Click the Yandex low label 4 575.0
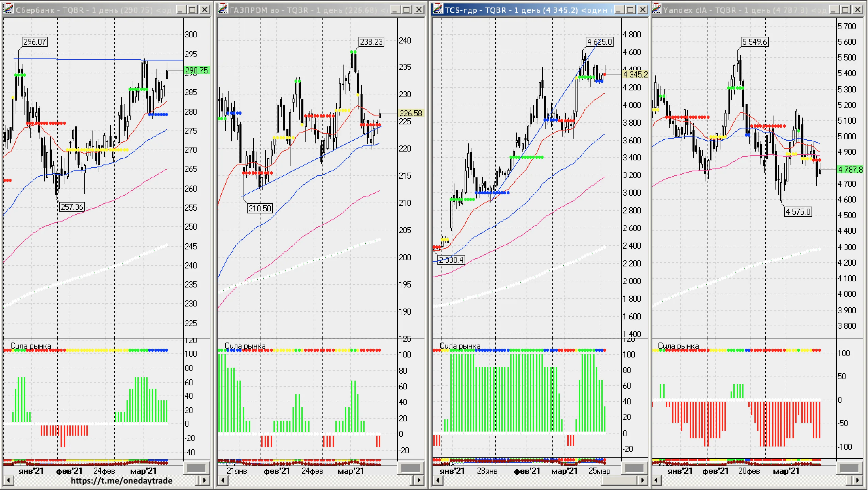This screenshot has height=490, width=868. 798,212
